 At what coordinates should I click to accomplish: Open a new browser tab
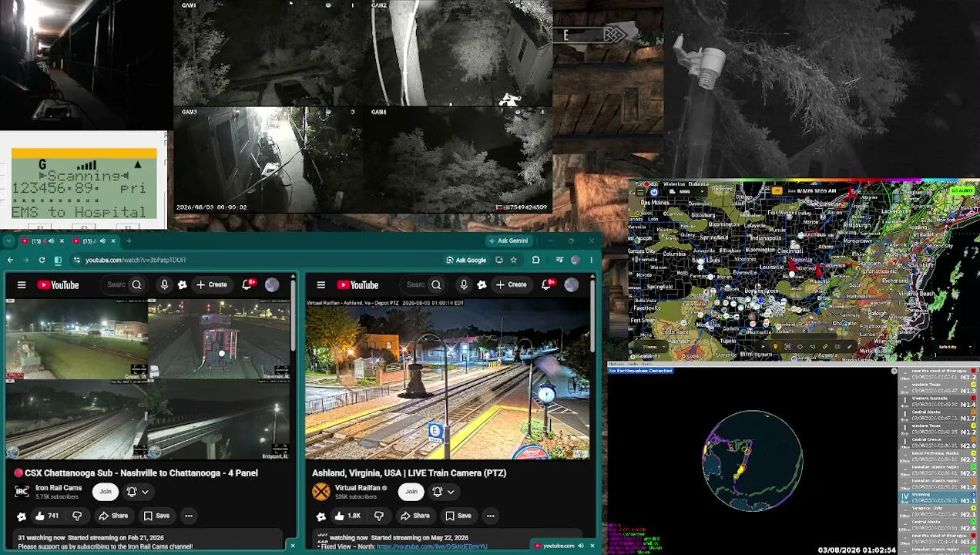click(x=129, y=241)
